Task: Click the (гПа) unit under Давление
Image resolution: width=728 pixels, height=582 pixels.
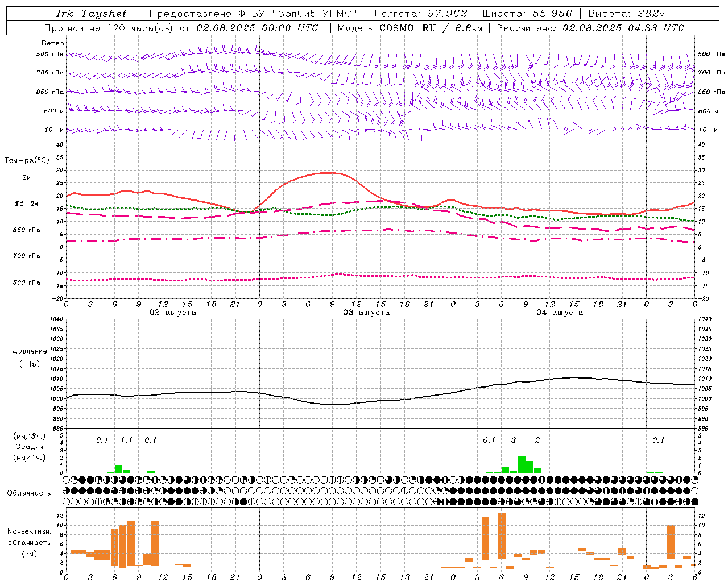Action: (x=30, y=364)
